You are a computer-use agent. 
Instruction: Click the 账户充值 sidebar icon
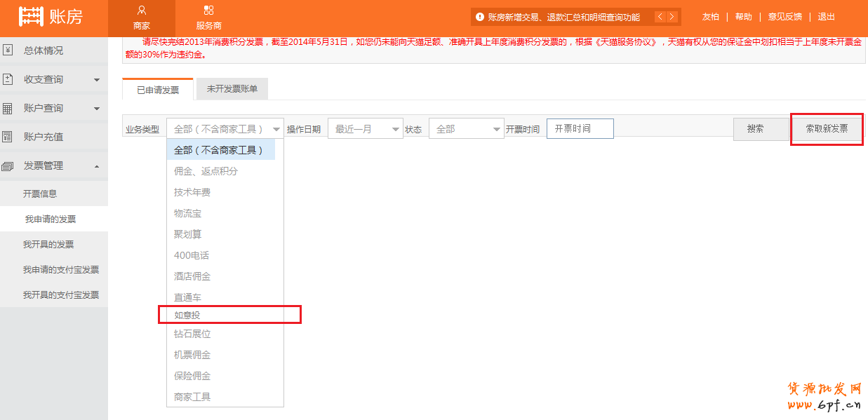pyautogui.click(x=8, y=137)
